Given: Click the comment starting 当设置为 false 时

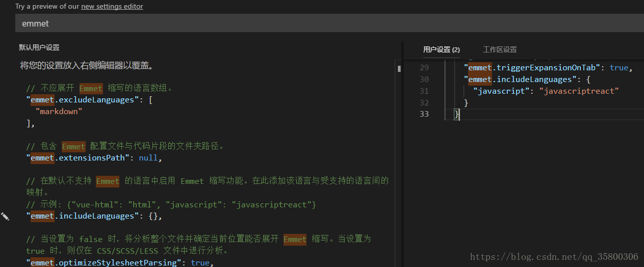Looking at the screenshot, I should coord(198,245).
